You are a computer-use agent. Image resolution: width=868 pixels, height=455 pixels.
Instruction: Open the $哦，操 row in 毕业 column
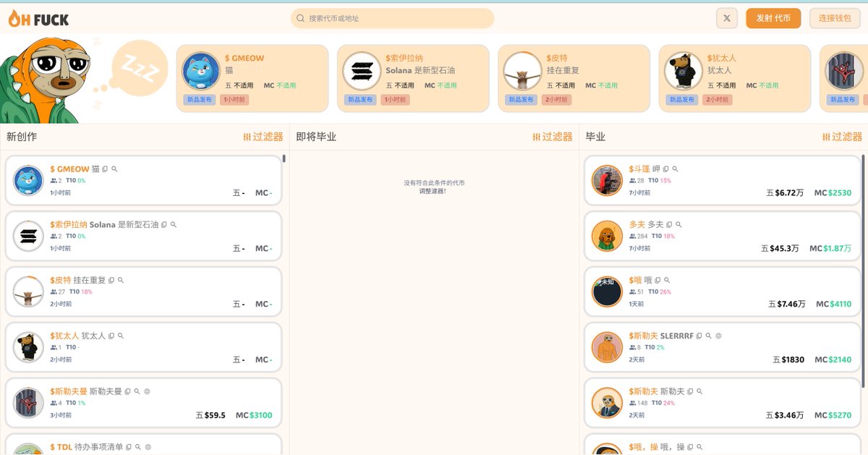pyautogui.click(x=720, y=444)
